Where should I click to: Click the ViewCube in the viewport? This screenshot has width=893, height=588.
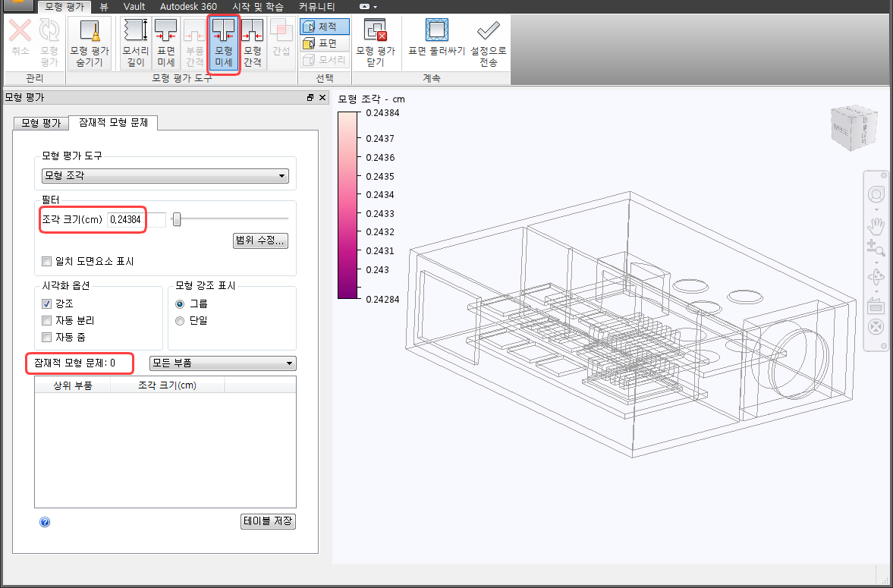click(x=853, y=127)
